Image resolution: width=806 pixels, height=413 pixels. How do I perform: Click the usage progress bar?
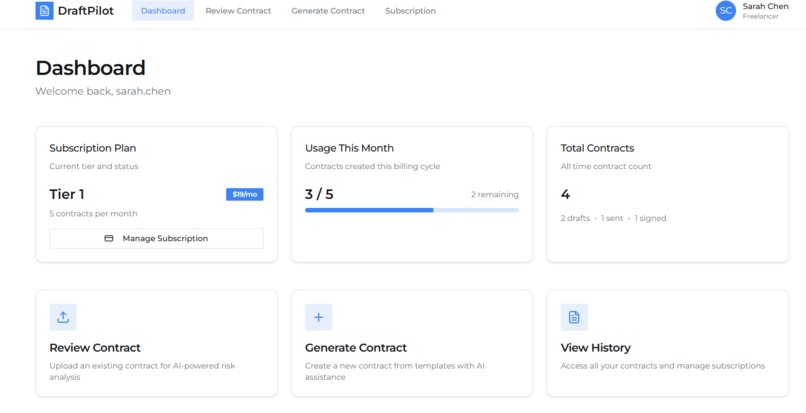tap(412, 210)
